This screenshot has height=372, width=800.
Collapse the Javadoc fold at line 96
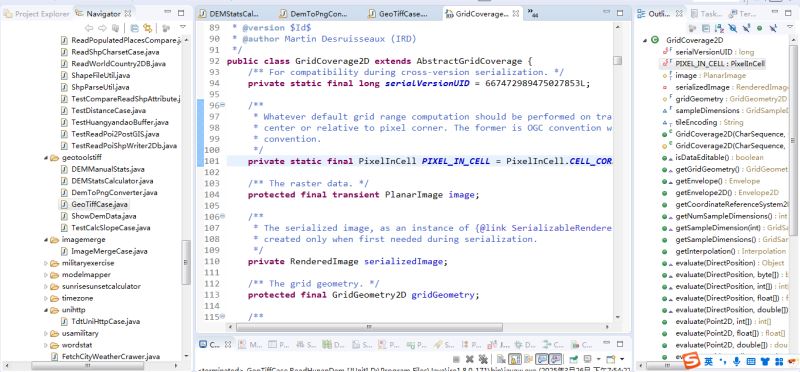[x=222, y=105]
